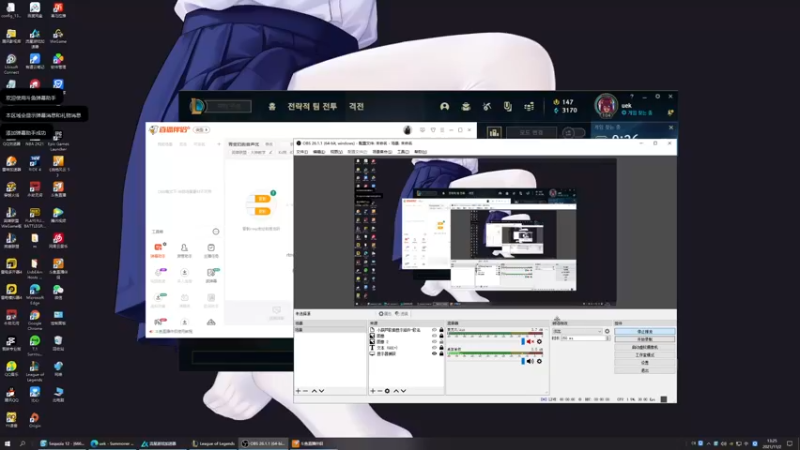This screenshot has height=450, width=800.
Task: Click 모드 변경 button in League client
Action: point(531,133)
